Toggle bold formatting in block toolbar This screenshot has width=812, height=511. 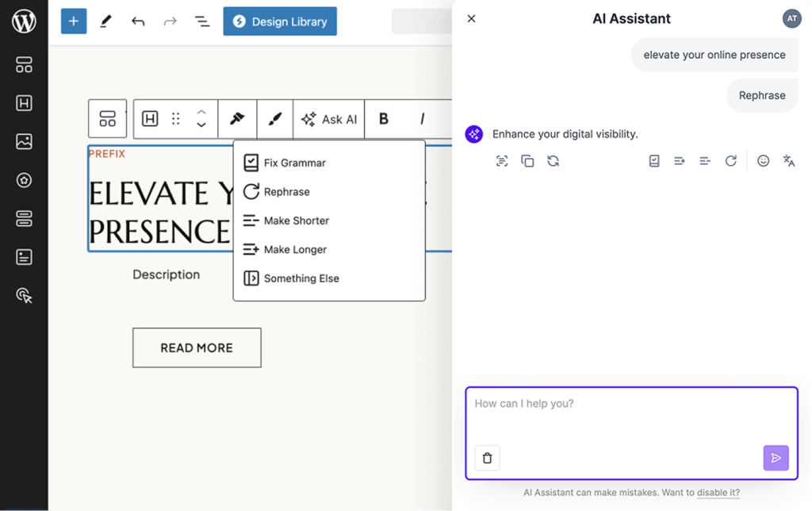click(383, 119)
